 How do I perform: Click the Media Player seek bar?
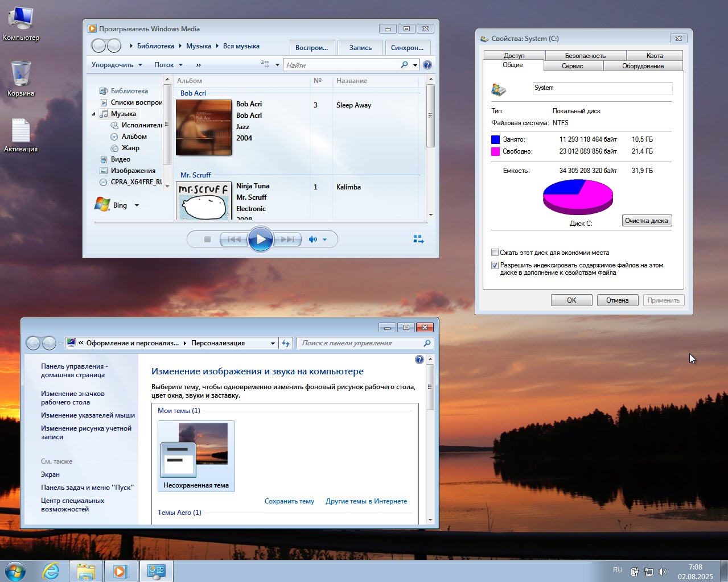[x=260, y=223]
